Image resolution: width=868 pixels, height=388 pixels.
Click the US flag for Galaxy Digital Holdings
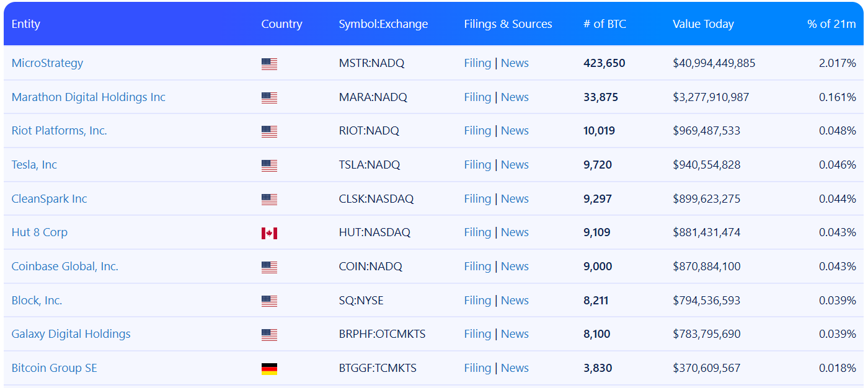tap(269, 335)
